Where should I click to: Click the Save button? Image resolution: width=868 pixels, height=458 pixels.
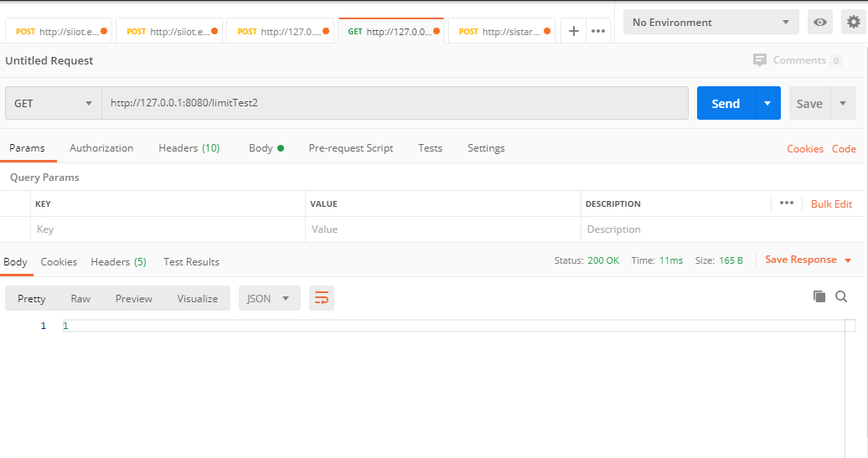tap(809, 103)
